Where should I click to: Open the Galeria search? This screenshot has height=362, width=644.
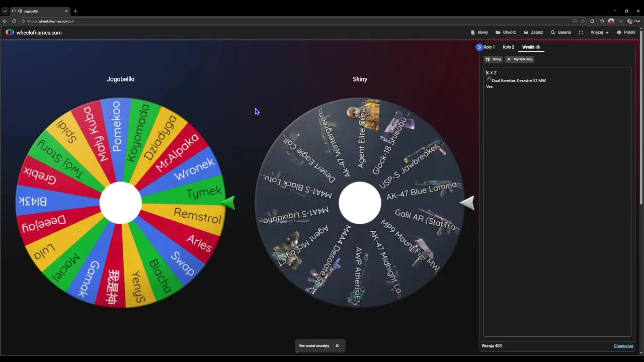pyautogui.click(x=560, y=32)
